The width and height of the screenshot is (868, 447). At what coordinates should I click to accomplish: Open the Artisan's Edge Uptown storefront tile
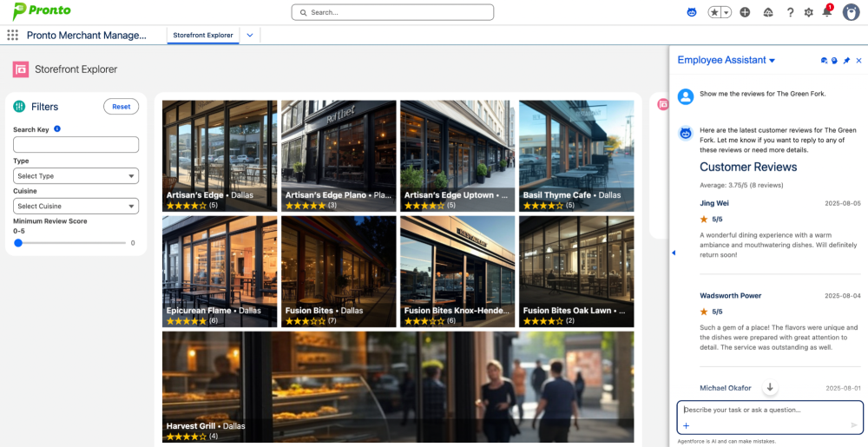pos(457,156)
